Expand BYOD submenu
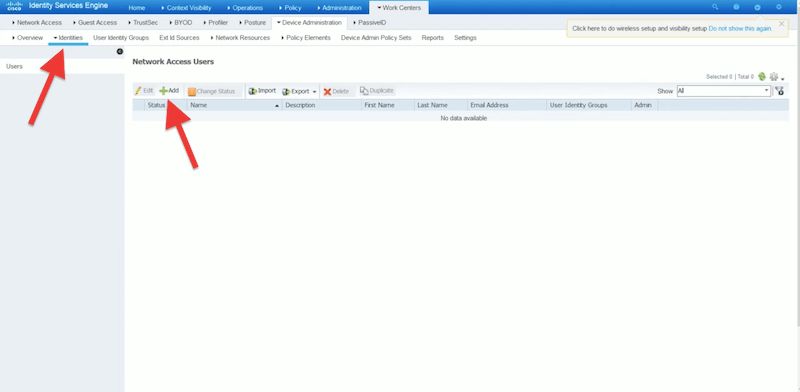Image resolution: width=800 pixels, height=392 pixels. 181,22
